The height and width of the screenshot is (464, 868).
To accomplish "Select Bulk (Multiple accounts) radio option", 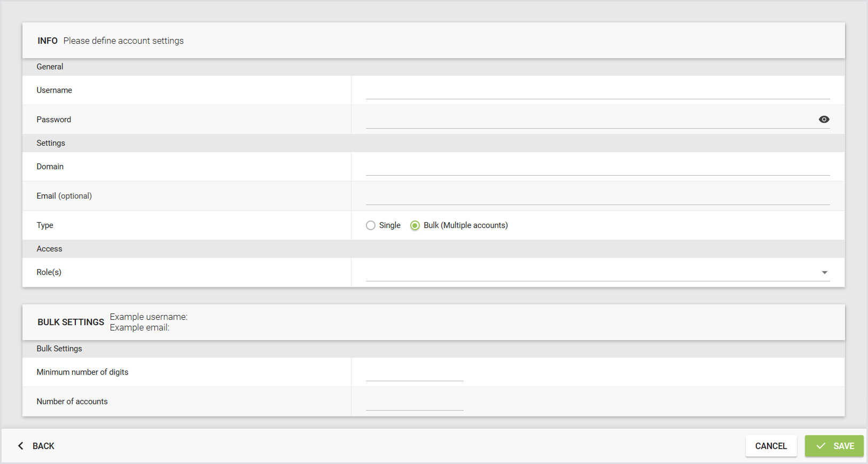I will [x=415, y=225].
